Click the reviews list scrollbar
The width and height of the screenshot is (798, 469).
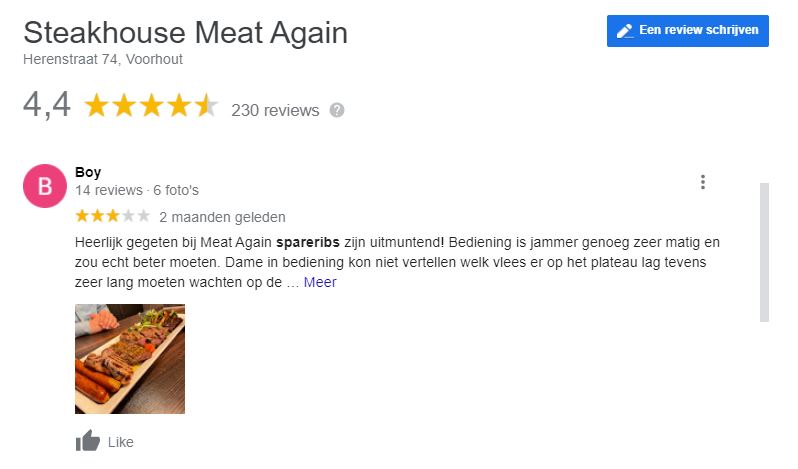click(x=764, y=252)
